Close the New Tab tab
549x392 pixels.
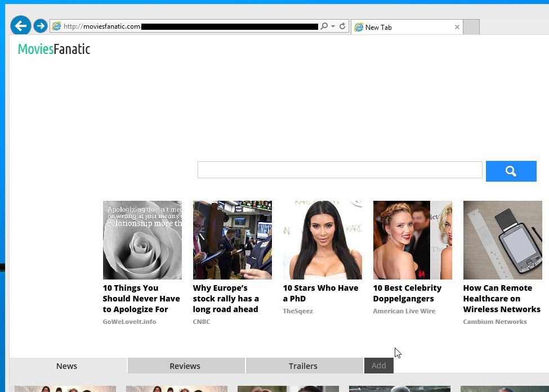point(457,27)
